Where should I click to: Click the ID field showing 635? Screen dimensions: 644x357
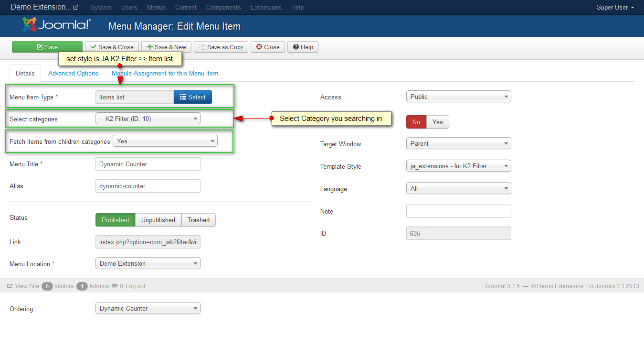click(x=459, y=233)
